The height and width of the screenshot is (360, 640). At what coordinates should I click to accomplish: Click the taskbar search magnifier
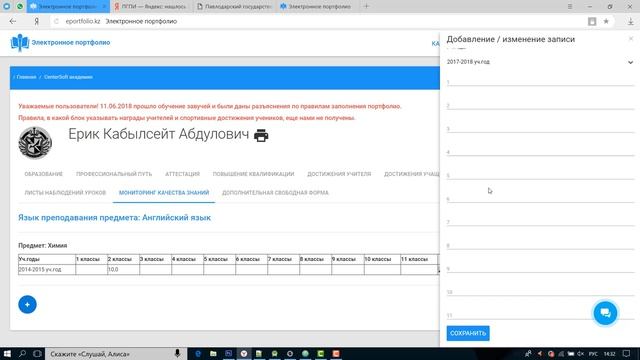point(22,353)
